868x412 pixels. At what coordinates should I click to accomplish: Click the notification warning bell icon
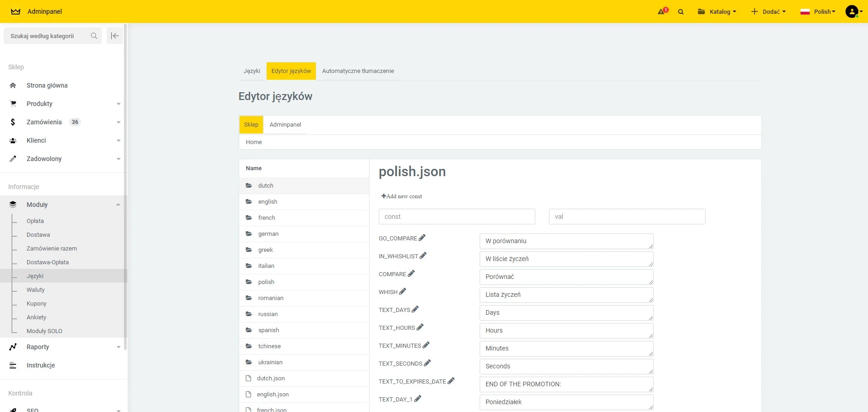coord(662,11)
